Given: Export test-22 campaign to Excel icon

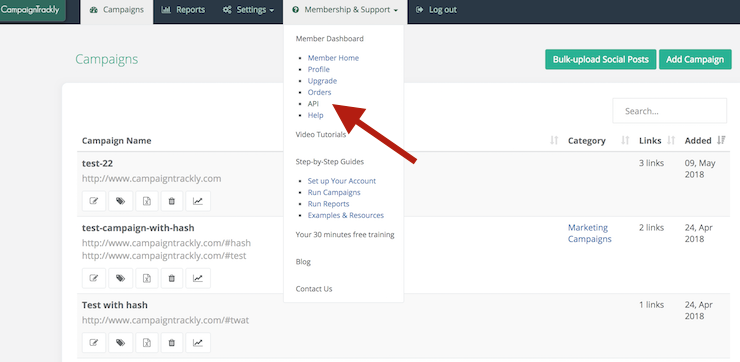Looking at the screenshot, I should [x=147, y=201].
